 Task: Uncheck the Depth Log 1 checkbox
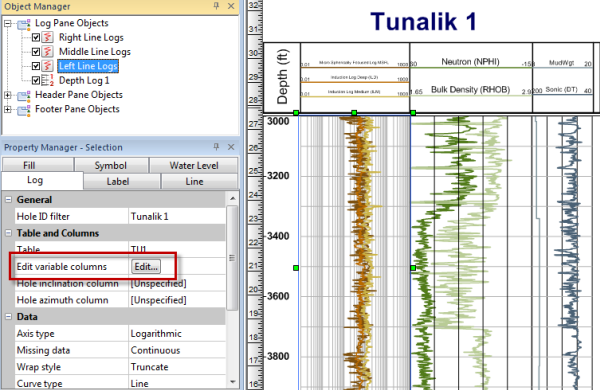pyautogui.click(x=36, y=80)
